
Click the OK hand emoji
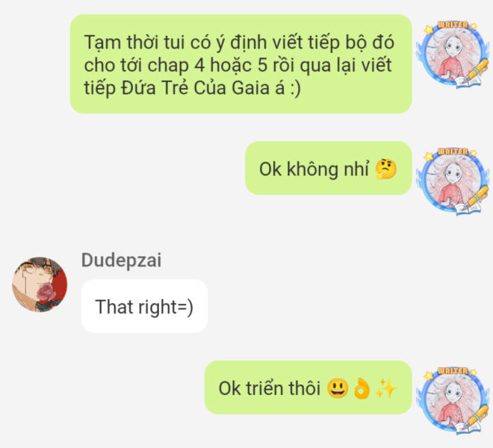(362, 388)
